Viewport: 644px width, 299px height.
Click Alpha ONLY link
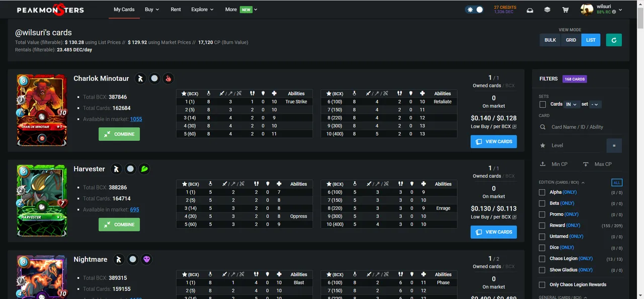tap(570, 192)
